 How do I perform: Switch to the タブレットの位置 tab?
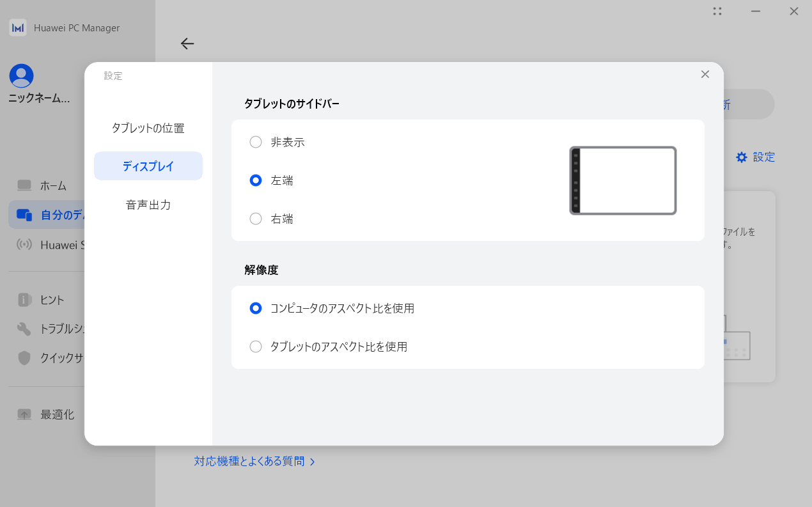click(x=148, y=128)
